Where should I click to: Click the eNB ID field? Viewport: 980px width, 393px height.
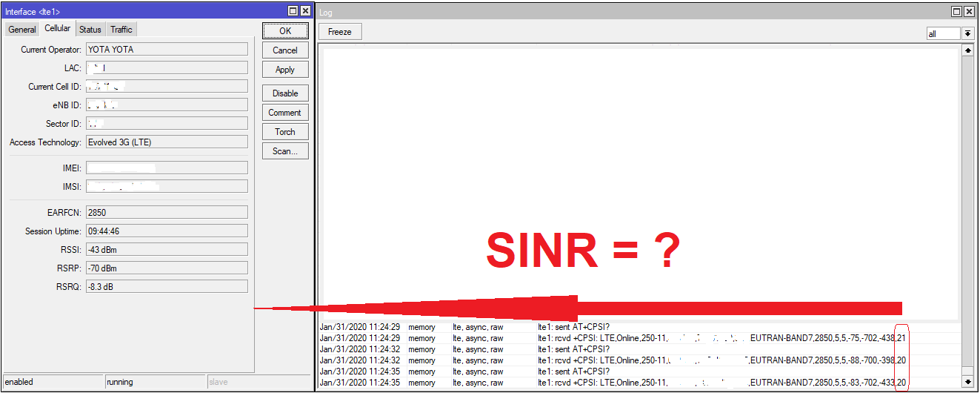(167, 105)
